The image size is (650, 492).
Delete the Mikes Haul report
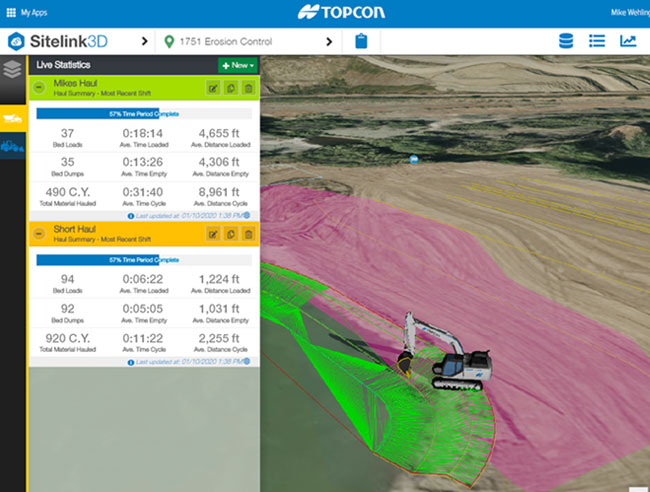coord(248,88)
